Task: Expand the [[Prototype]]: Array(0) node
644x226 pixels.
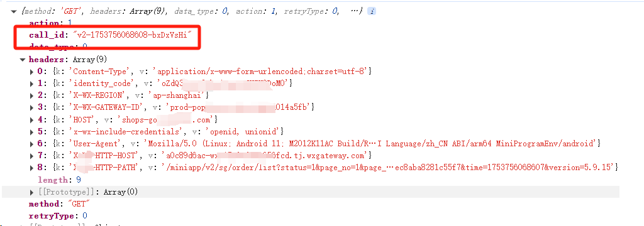Action: click(32, 192)
